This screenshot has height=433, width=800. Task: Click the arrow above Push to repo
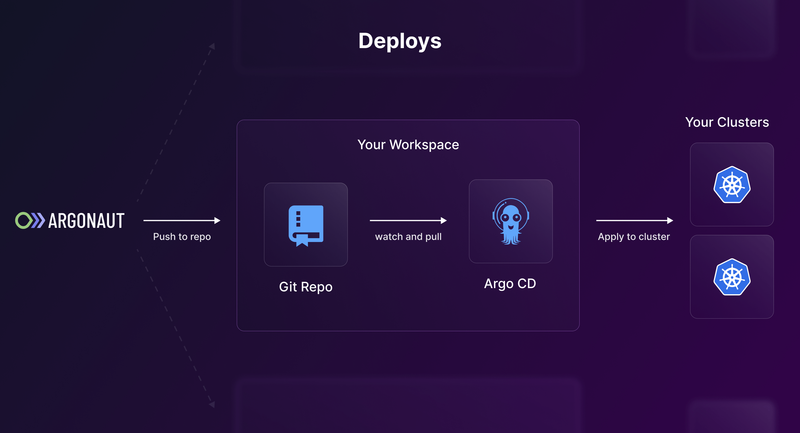point(181,220)
